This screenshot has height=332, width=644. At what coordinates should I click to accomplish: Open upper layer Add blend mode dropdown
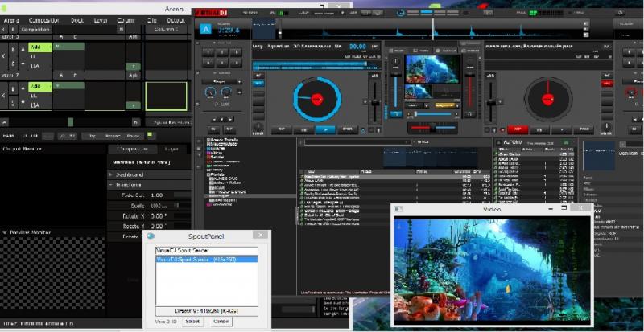click(40, 47)
